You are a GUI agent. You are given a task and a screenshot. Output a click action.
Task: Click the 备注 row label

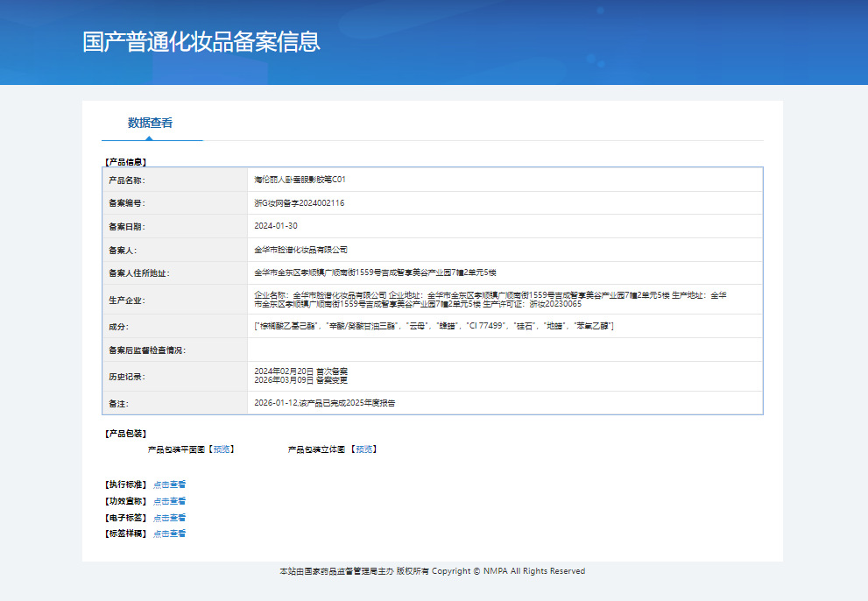pyautogui.click(x=118, y=404)
